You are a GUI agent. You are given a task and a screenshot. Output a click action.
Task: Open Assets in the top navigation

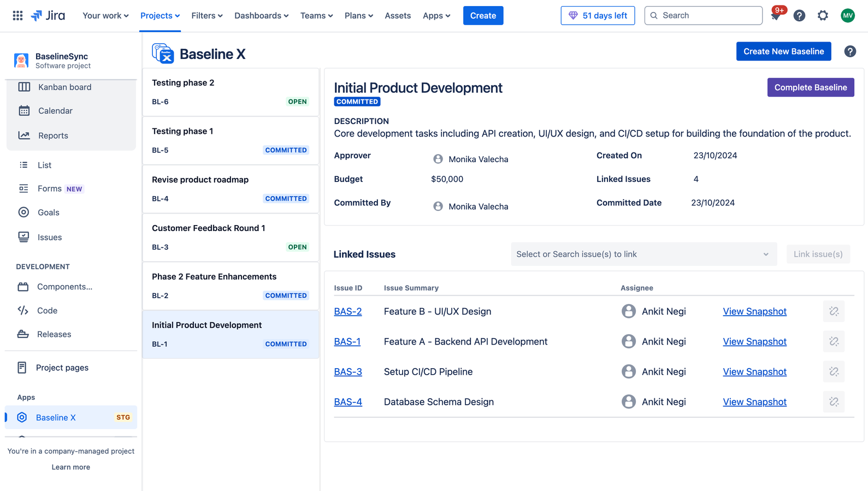[x=398, y=15]
